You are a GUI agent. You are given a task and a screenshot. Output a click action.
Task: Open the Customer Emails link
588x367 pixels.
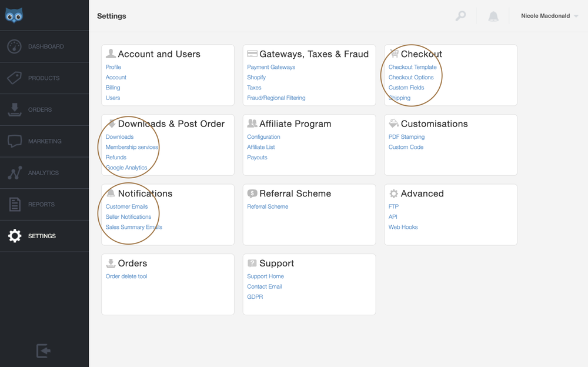[126, 206]
